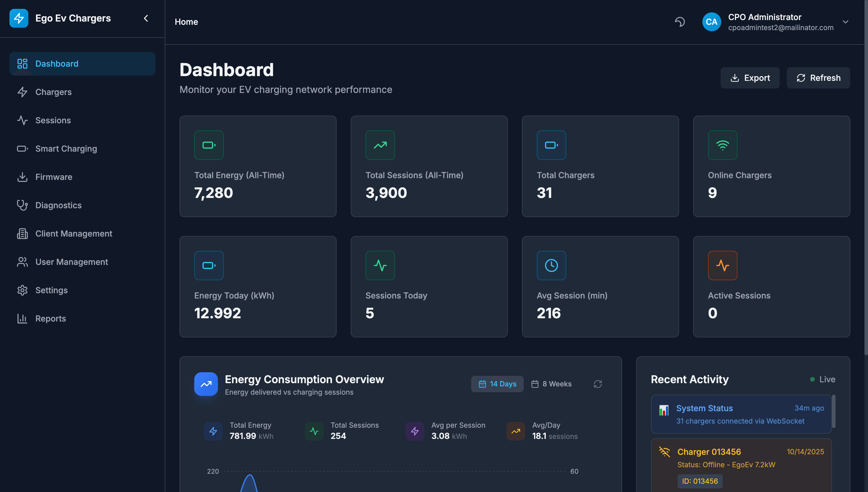This screenshot has width=868, height=492.
Task: Click the Export button
Action: tap(750, 77)
